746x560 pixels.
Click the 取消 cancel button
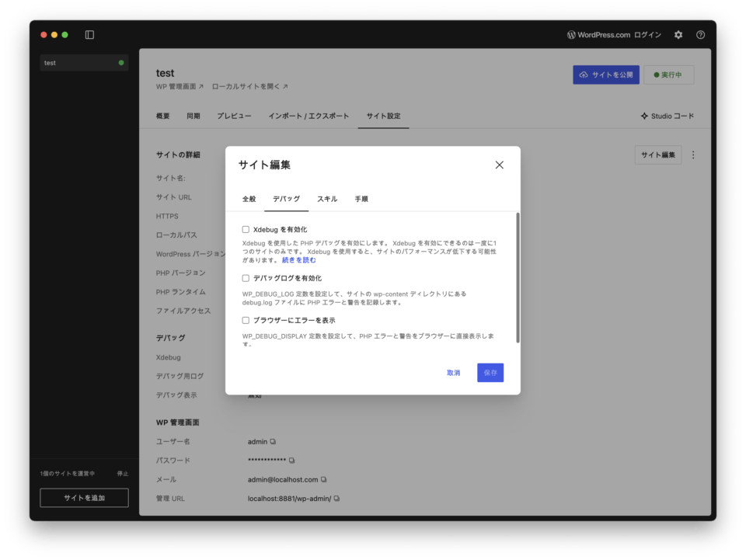tap(453, 373)
